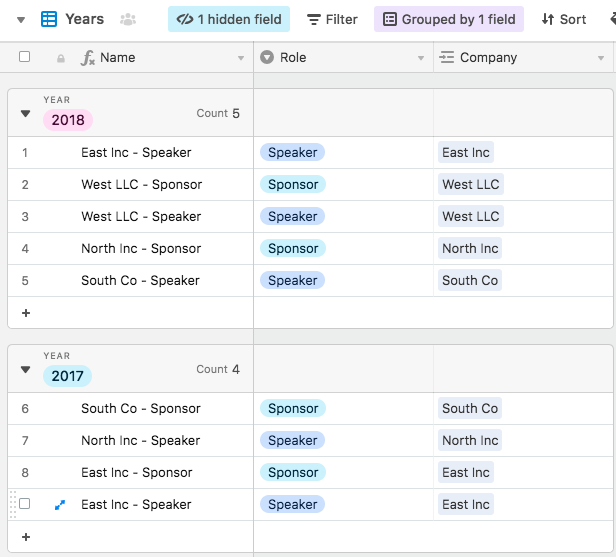
Task: Click the Sort button
Action: click(x=564, y=19)
